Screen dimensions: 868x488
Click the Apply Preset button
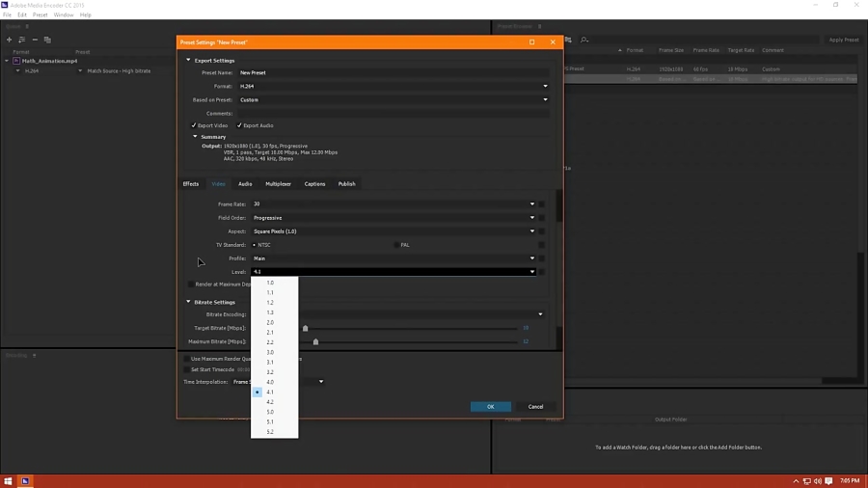click(844, 40)
